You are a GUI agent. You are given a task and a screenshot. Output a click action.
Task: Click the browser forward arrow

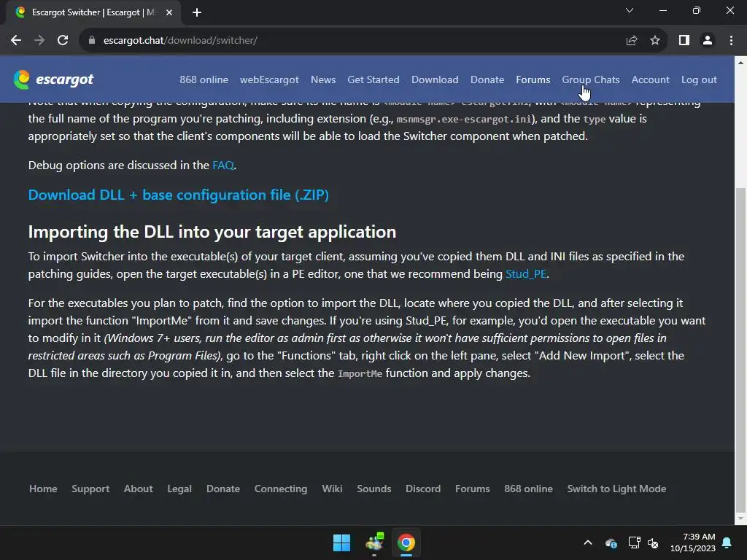coord(39,41)
